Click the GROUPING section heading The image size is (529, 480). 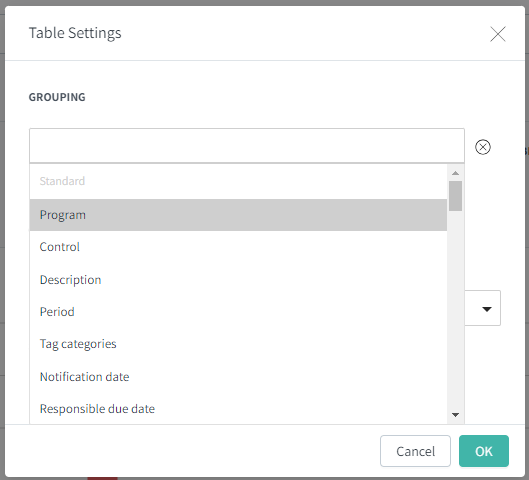pos(57,97)
